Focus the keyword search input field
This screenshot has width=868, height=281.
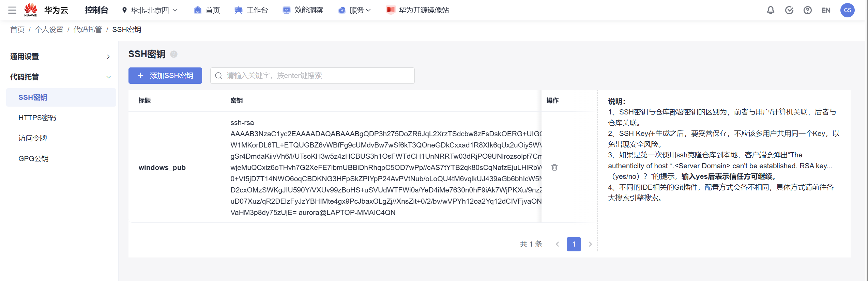coord(313,76)
